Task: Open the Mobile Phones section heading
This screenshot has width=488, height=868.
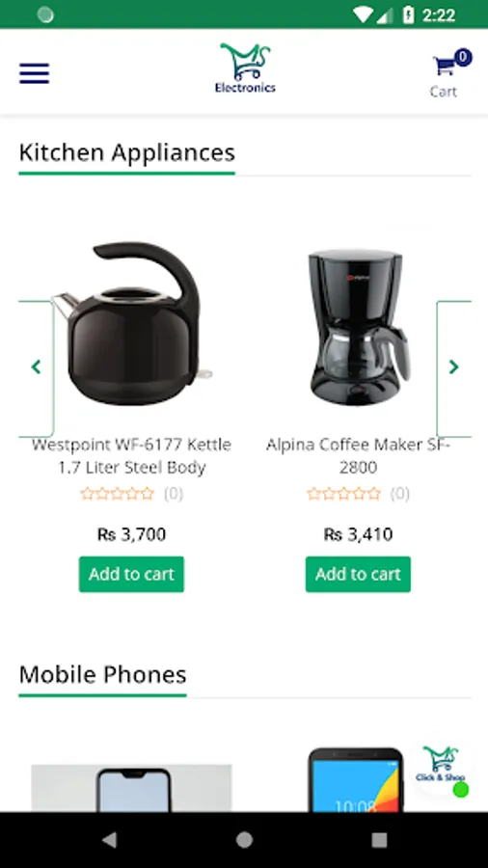Action: (x=102, y=674)
